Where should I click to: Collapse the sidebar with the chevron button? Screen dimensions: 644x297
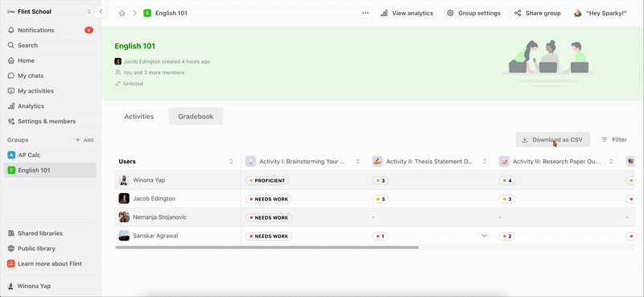[x=101, y=11]
